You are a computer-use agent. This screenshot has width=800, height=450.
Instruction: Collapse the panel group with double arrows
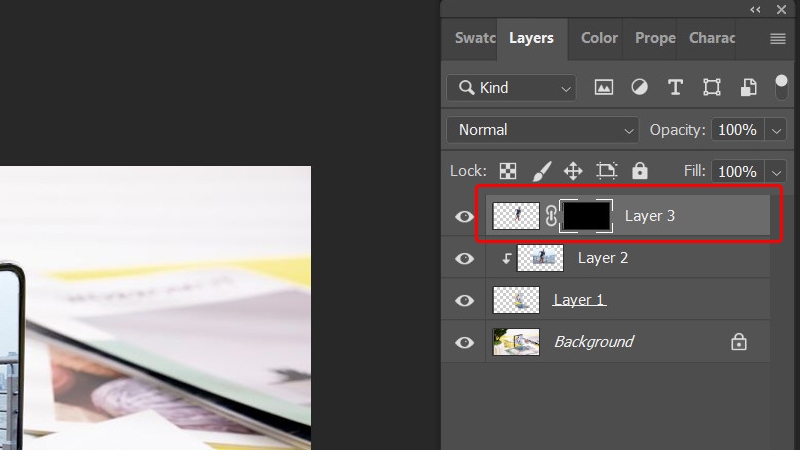coord(755,9)
